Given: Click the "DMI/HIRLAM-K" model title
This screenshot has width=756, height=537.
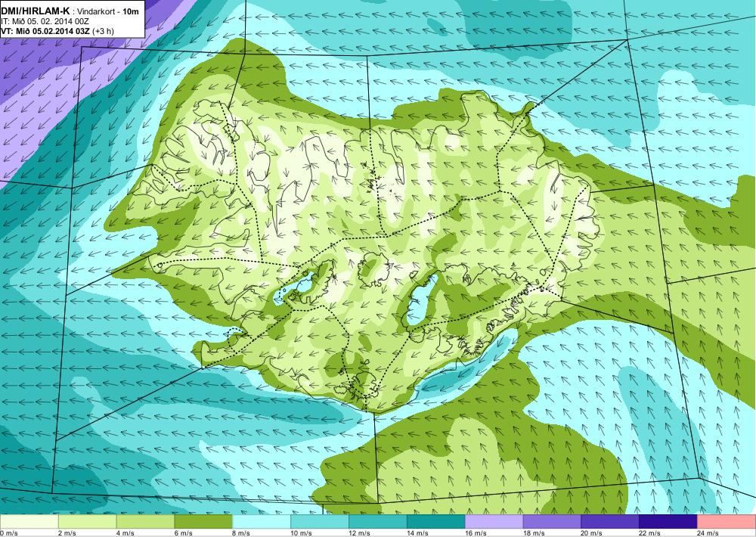Looking at the screenshot, I should click(x=36, y=11).
